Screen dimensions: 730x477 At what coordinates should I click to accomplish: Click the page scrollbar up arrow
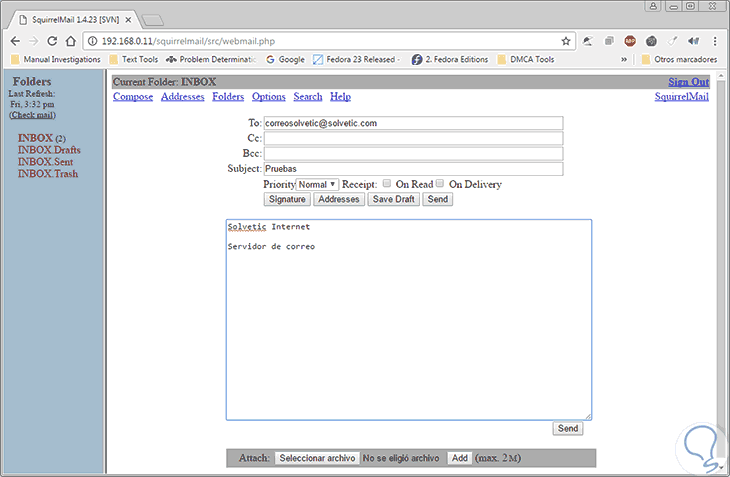click(x=721, y=75)
